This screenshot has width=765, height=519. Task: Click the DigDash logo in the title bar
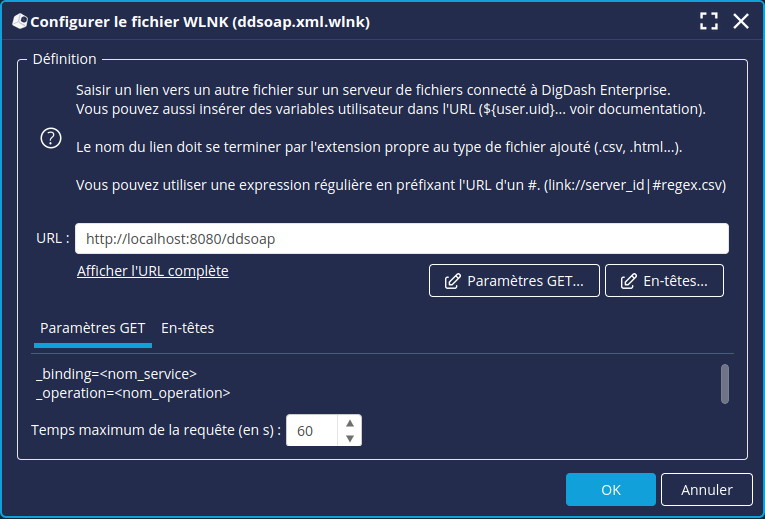coord(19,21)
